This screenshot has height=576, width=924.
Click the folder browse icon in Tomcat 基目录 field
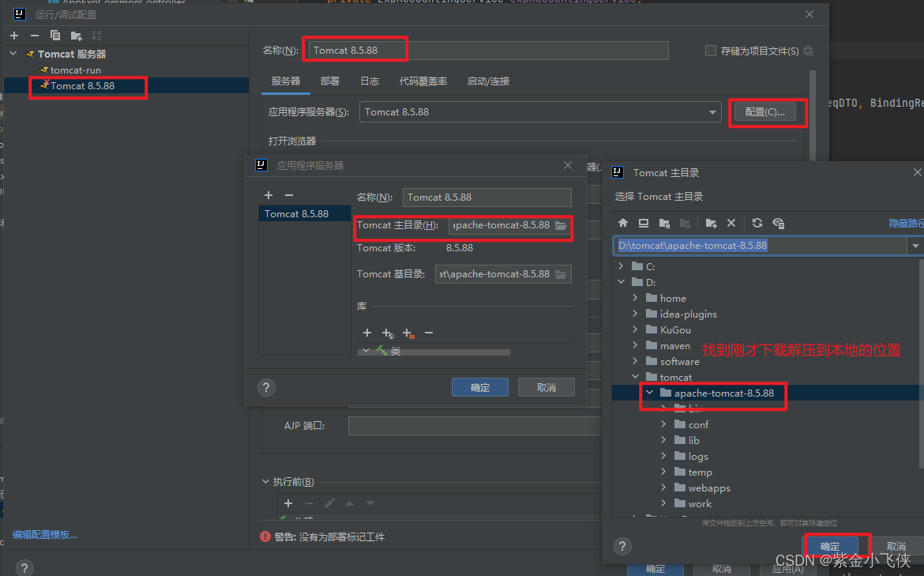tap(561, 274)
